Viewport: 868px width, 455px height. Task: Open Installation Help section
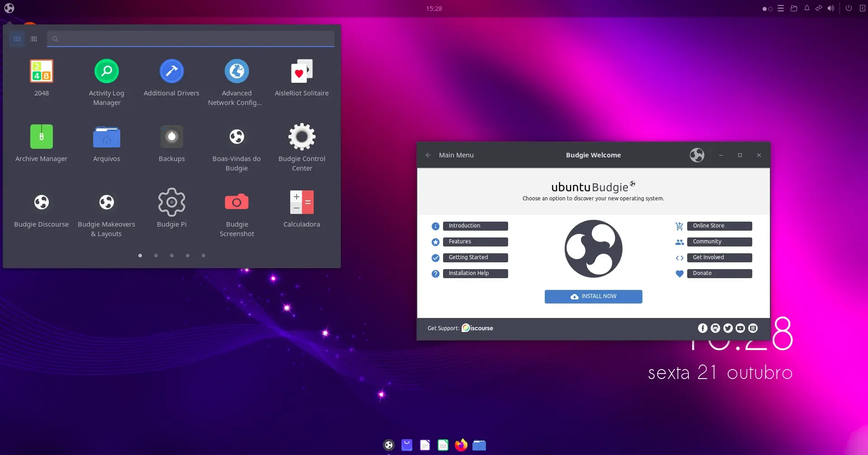[476, 274]
